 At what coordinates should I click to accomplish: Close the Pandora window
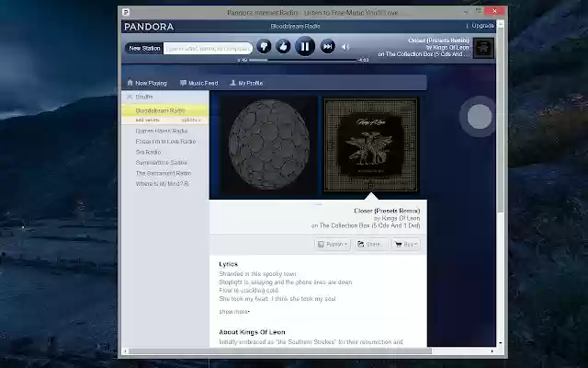tap(494, 11)
